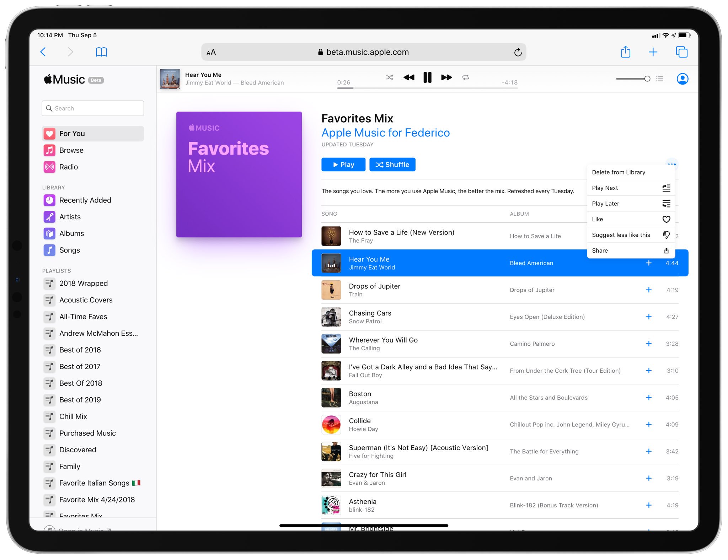Add Drops of Jupiter to library
728x560 pixels.
pyautogui.click(x=648, y=290)
